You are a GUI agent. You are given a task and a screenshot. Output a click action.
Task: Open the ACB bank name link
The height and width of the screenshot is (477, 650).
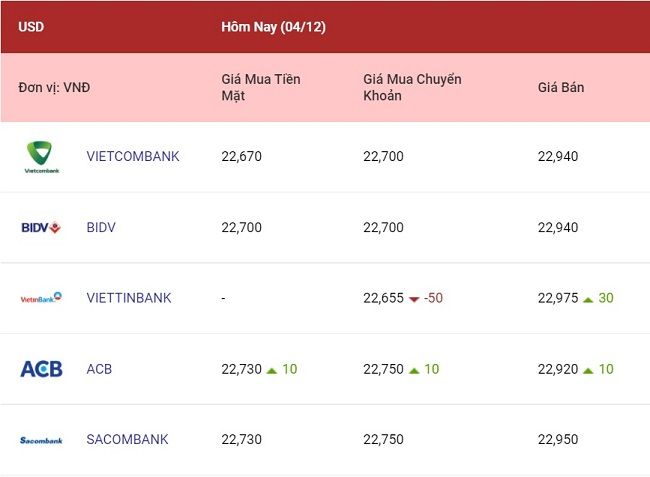click(99, 369)
